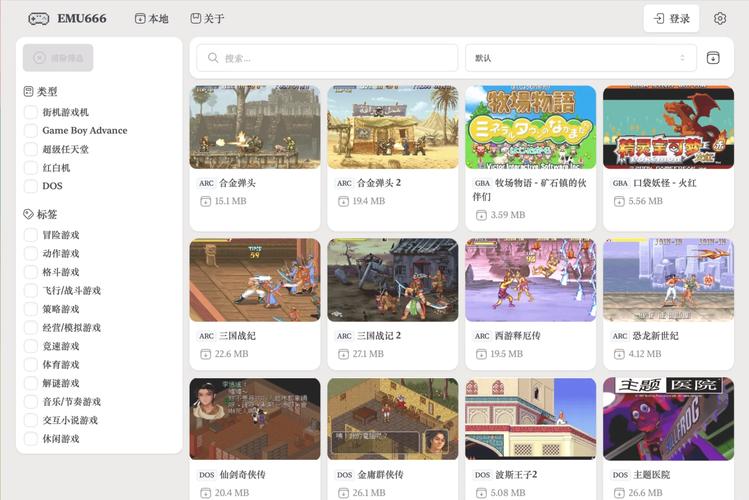
Task: Check the 红白机 platform filter
Action: pos(31,168)
